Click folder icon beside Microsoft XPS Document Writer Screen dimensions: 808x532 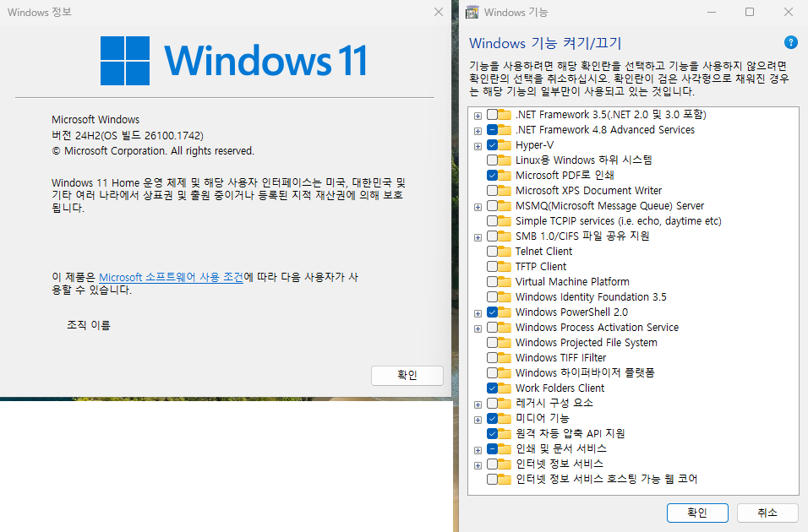pyautogui.click(x=505, y=191)
